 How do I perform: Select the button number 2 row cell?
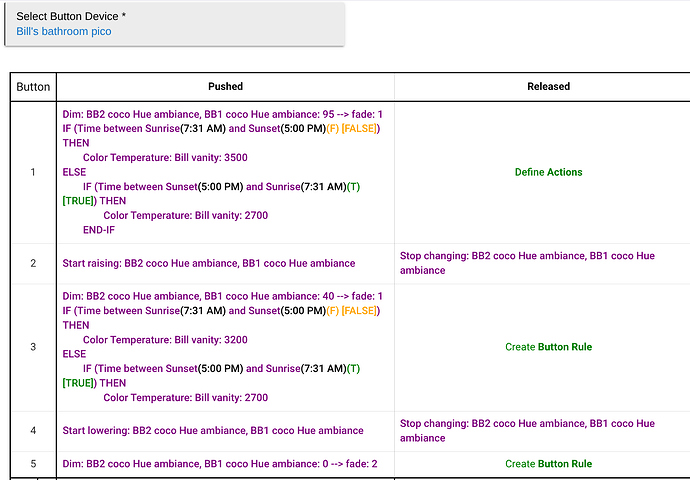click(x=33, y=263)
